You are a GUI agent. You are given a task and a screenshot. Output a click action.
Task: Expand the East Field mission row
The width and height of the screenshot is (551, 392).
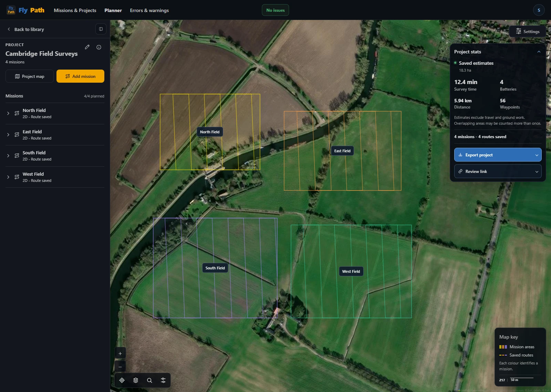pos(8,135)
